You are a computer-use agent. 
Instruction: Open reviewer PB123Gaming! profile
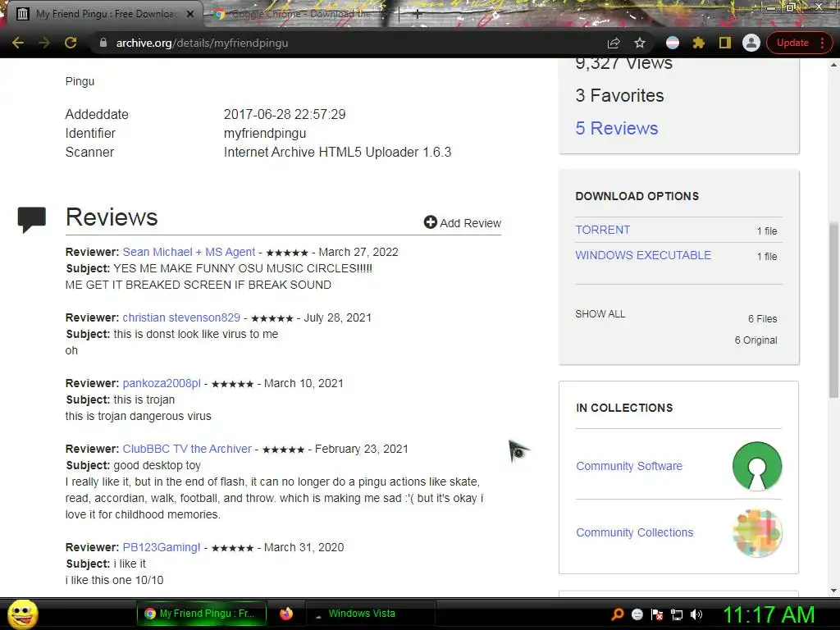point(162,547)
